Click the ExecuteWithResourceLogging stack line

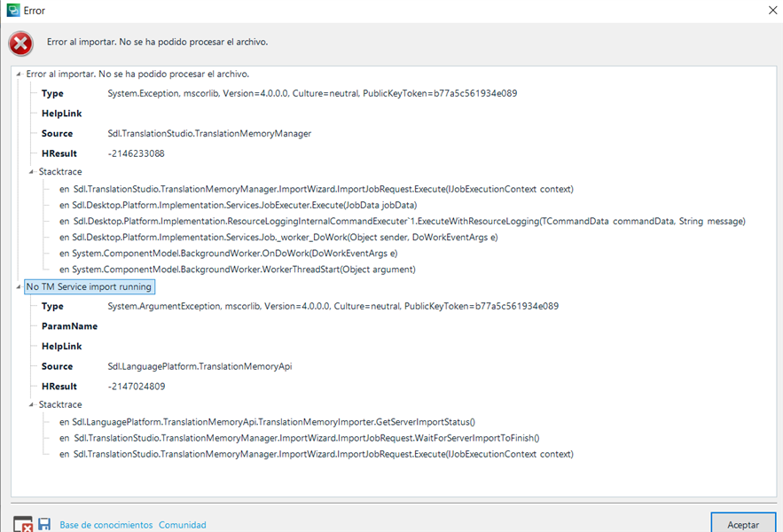[x=403, y=222]
